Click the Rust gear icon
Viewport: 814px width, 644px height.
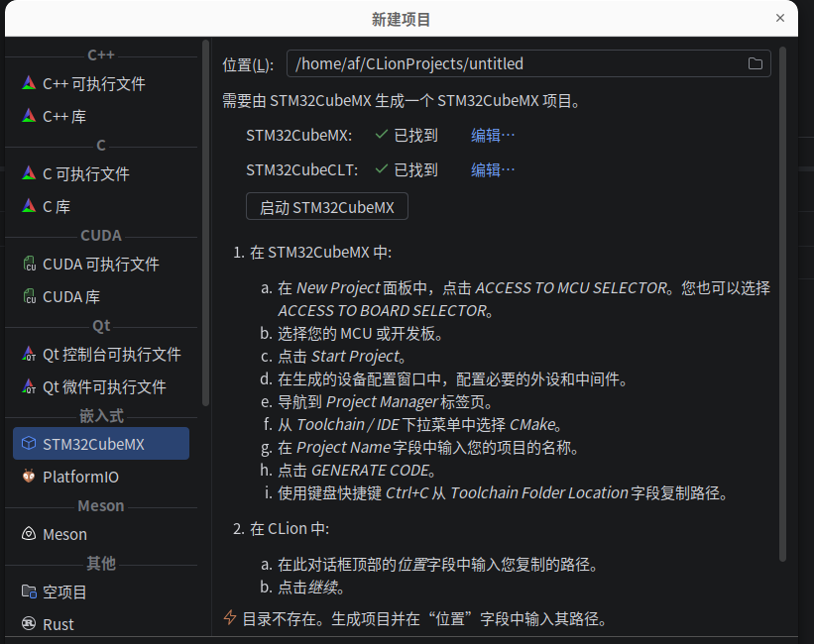tap(29, 624)
